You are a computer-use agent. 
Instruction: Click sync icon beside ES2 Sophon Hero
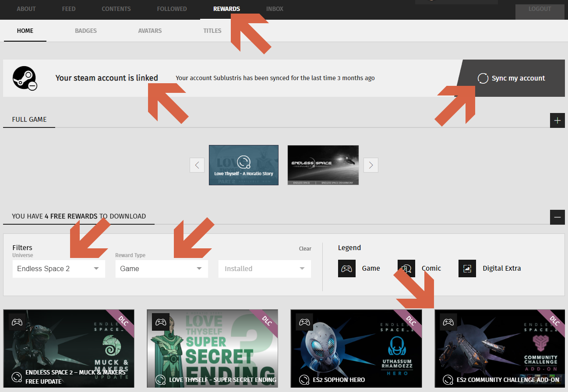click(x=304, y=380)
